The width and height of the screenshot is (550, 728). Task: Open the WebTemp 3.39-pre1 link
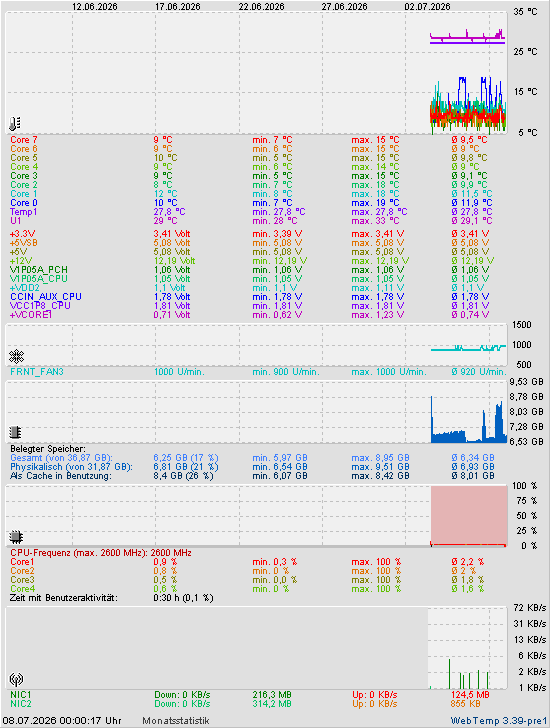click(x=499, y=721)
